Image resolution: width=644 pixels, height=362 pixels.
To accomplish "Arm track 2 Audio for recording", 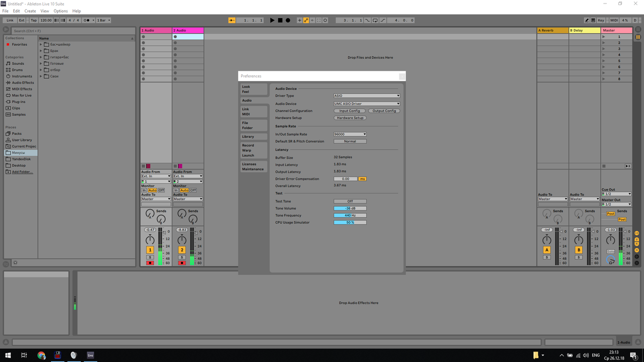I will point(182,263).
